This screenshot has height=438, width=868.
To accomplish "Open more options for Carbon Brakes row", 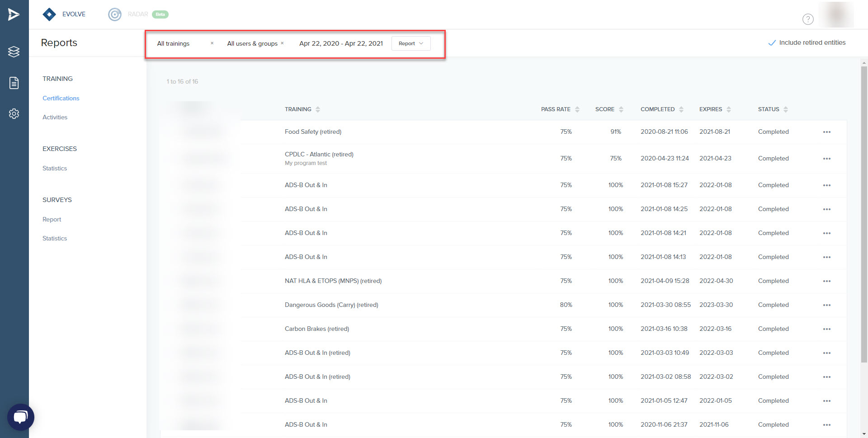I will [x=826, y=329].
